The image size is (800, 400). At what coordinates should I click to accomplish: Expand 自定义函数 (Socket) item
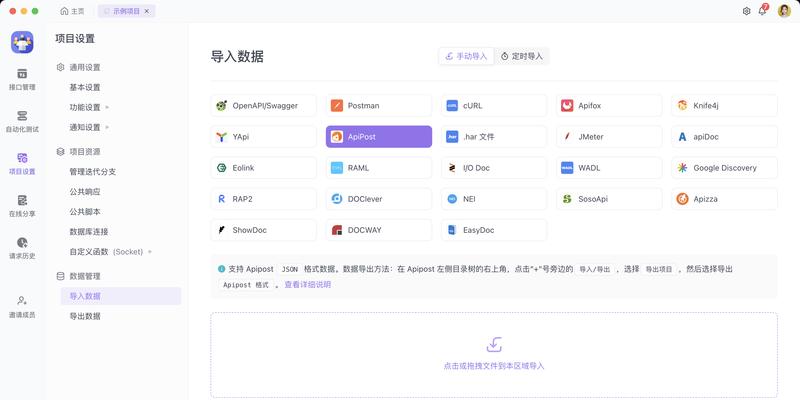click(x=111, y=252)
